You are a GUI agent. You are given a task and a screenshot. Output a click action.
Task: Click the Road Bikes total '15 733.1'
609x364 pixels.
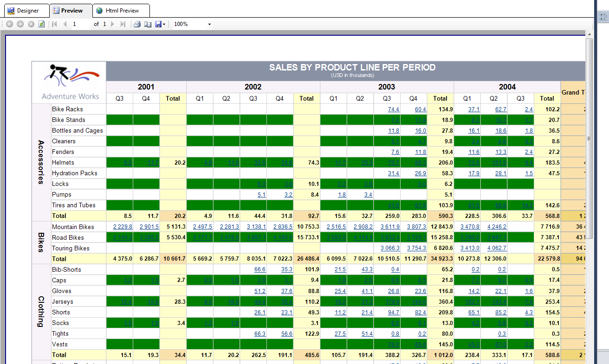point(308,237)
